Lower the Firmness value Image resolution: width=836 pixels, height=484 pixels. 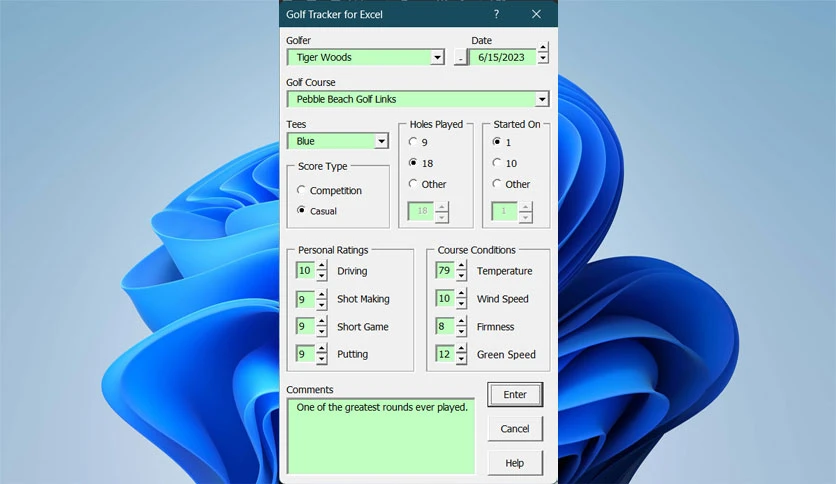coord(461,332)
